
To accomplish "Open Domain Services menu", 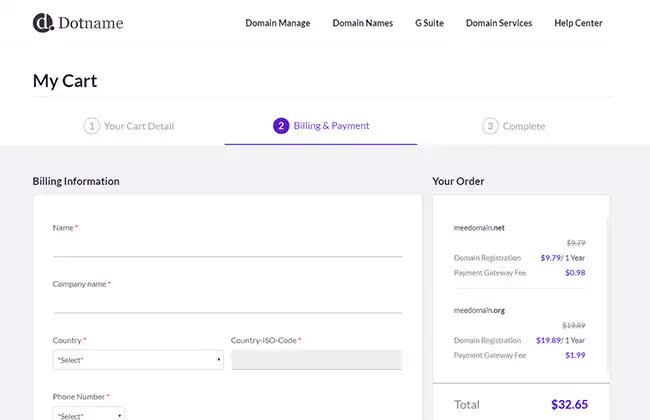I will coord(499,23).
